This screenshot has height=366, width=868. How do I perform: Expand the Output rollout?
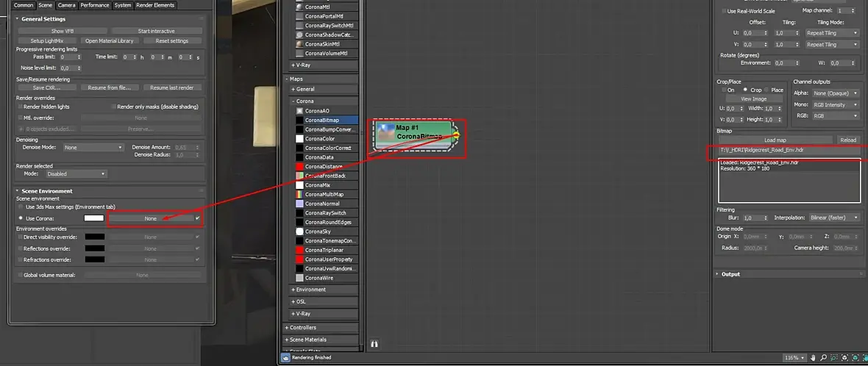coord(730,274)
